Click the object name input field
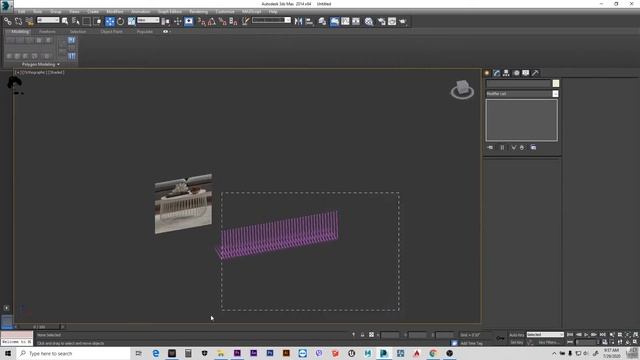The height and width of the screenshot is (360, 640). click(x=518, y=83)
